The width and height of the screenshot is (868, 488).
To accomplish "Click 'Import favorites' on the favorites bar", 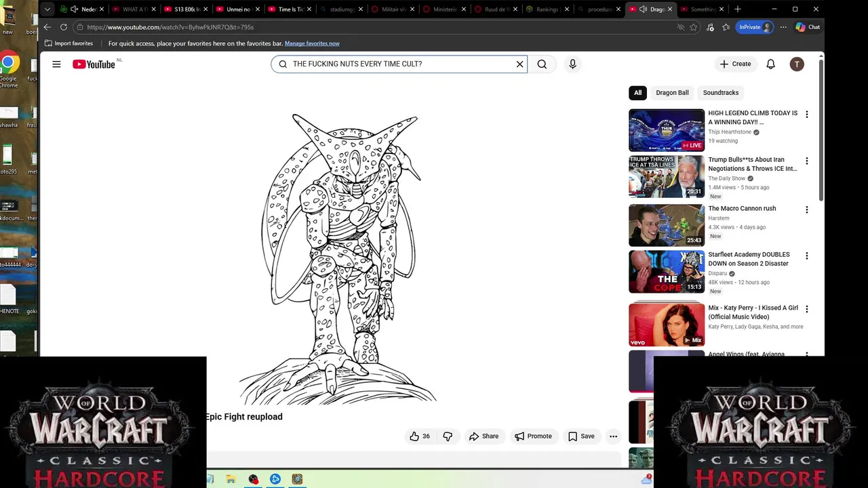I will (68, 43).
